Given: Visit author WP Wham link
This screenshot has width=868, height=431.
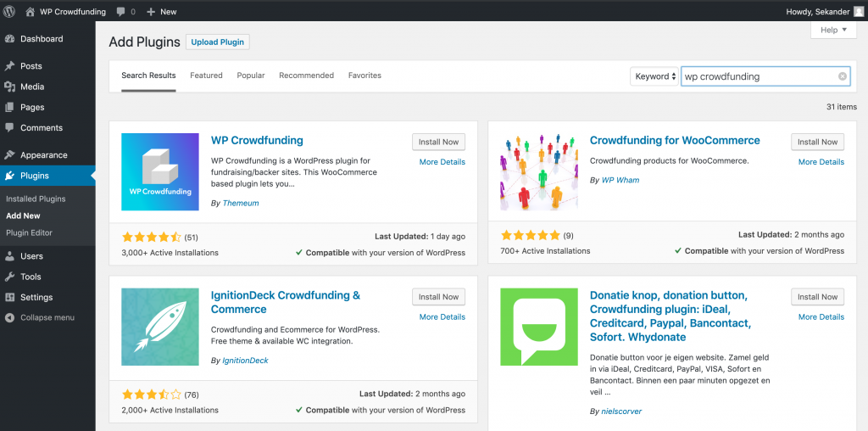Looking at the screenshot, I should 620,180.
